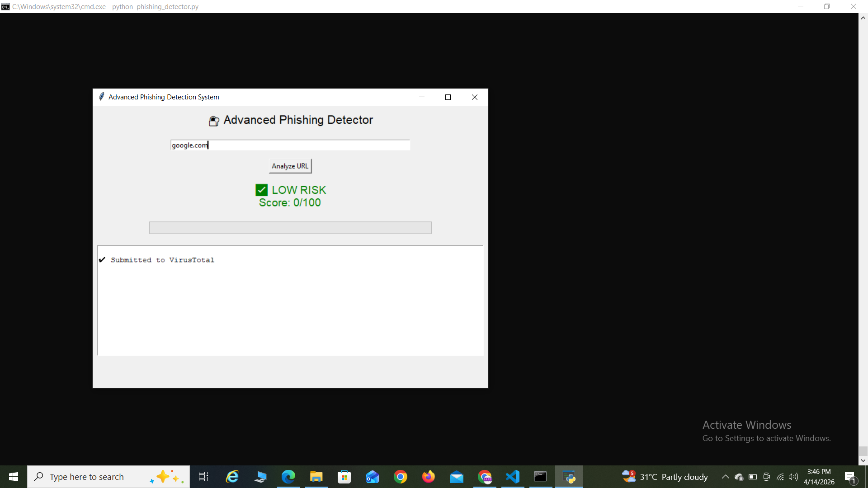
Task: Click the URL input field containing google.com
Action: pyautogui.click(x=290, y=145)
